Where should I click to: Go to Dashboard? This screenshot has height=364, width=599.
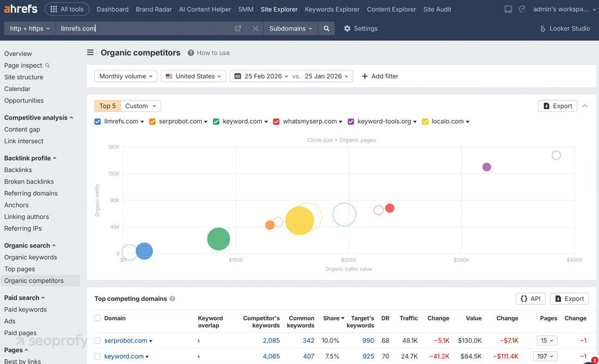(x=112, y=9)
